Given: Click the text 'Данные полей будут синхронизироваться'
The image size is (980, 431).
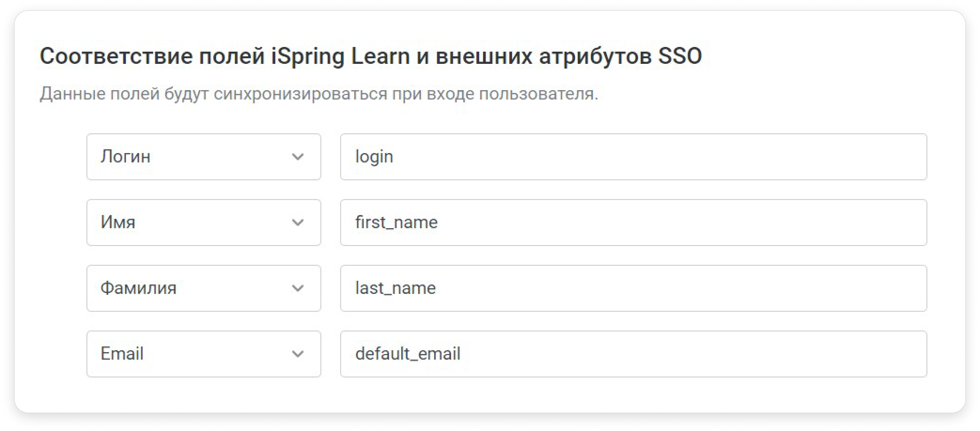Looking at the screenshot, I should pyautogui.click(x=214, y=94).
